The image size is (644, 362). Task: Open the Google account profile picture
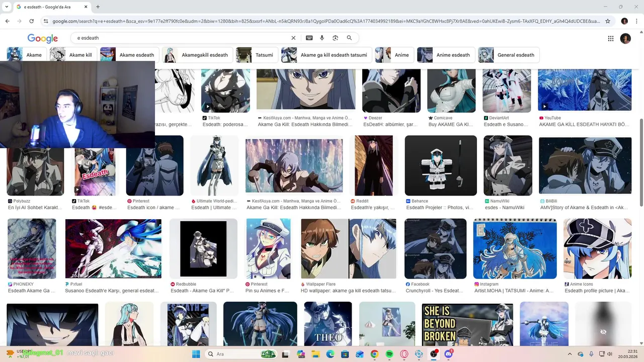tap(625, 38)
